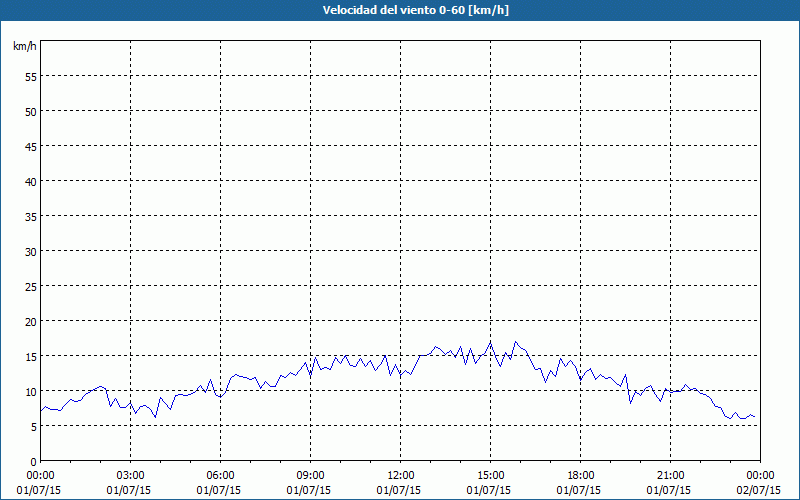
Task: Click the 21:00 time axis label
Action: pos(670,476)
